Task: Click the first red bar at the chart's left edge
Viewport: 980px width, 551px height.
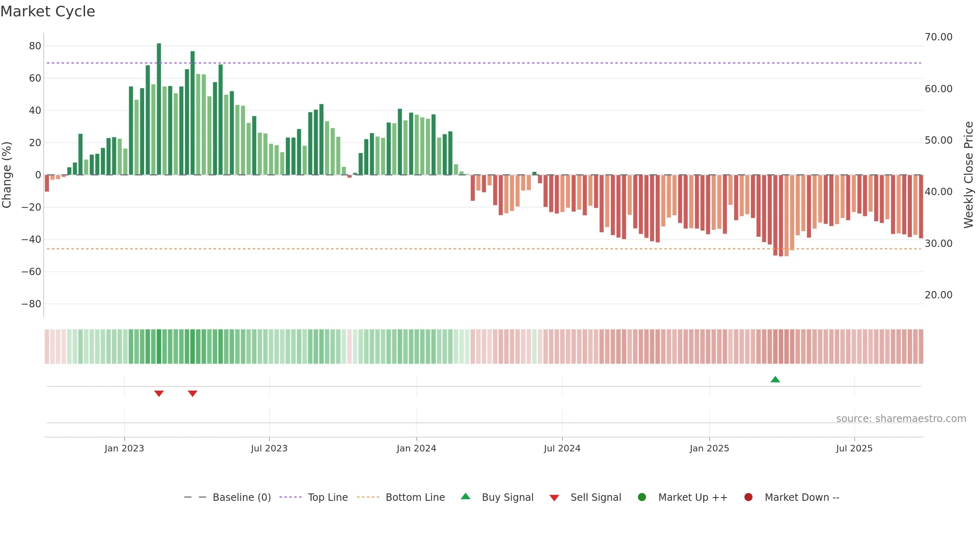Action: click(x=47, y=183)
